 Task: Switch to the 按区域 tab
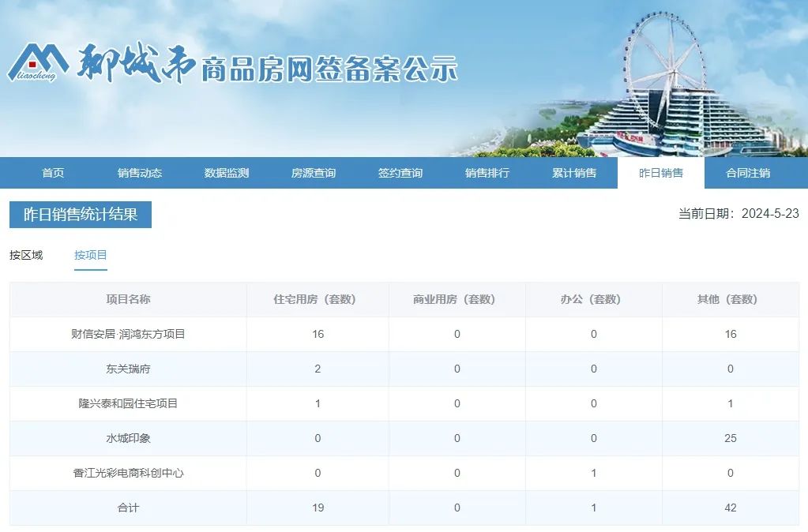(x=26, y=255)
